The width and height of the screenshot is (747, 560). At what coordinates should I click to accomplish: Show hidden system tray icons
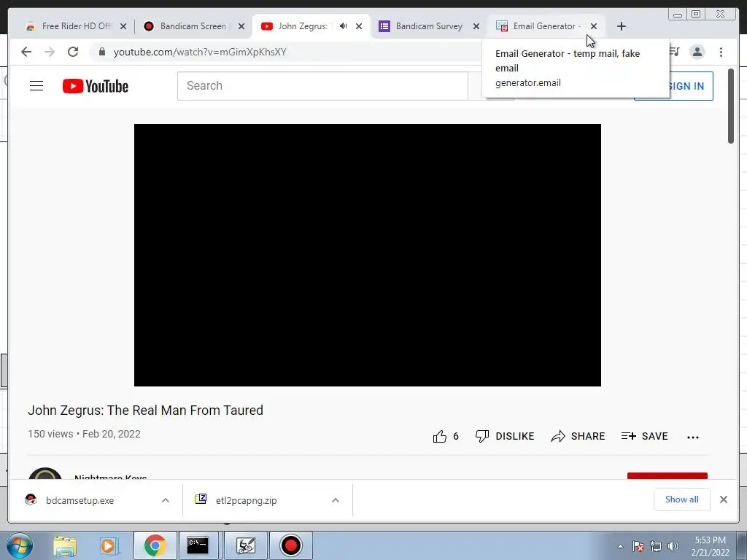tap(620, 546)
